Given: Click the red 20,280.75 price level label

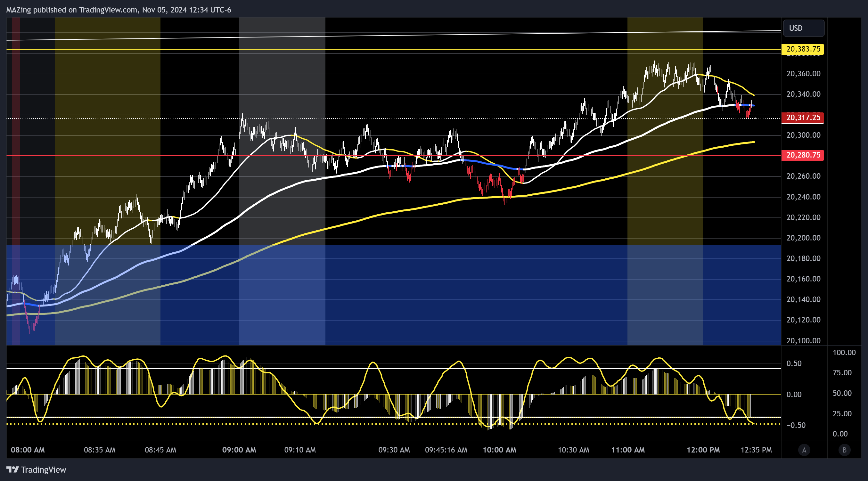Looking at the screenshot, I should tap(803, 155).
